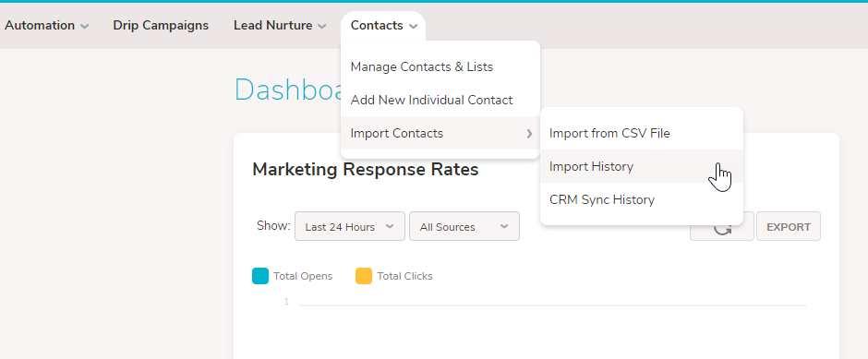Open Drip Campaigns page
This screenshot has width=868, height=359.
click(x=161, y=26)
